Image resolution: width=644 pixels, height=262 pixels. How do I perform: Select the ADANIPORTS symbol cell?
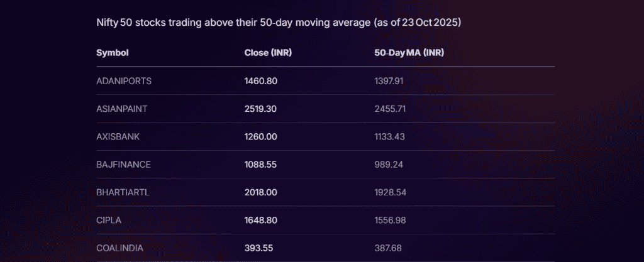pos(124,81)
